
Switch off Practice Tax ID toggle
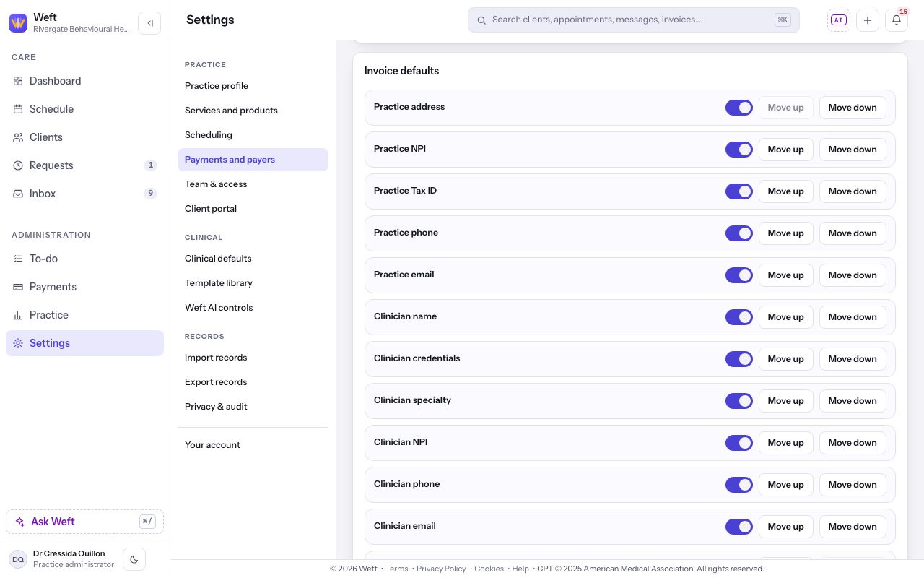[739, 191]
